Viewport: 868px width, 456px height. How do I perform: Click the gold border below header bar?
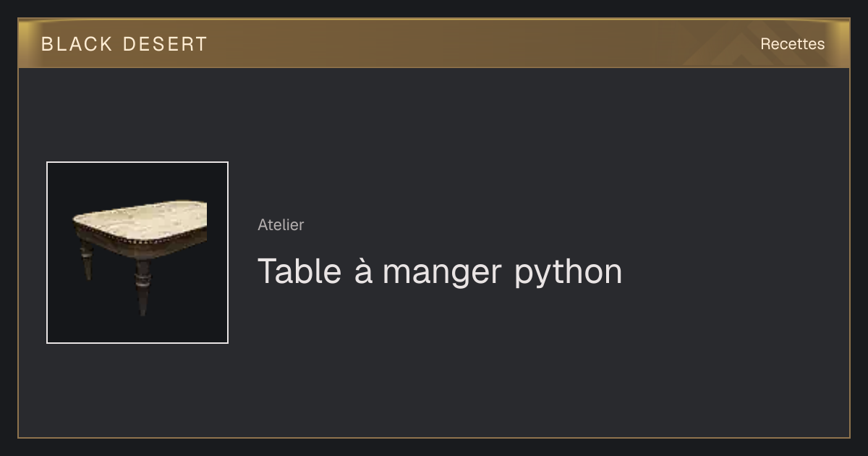click(434, 67)
